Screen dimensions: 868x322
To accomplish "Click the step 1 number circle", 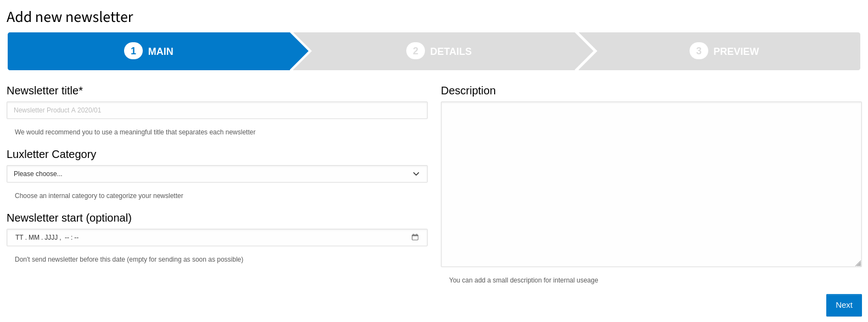I will point(133,51).
